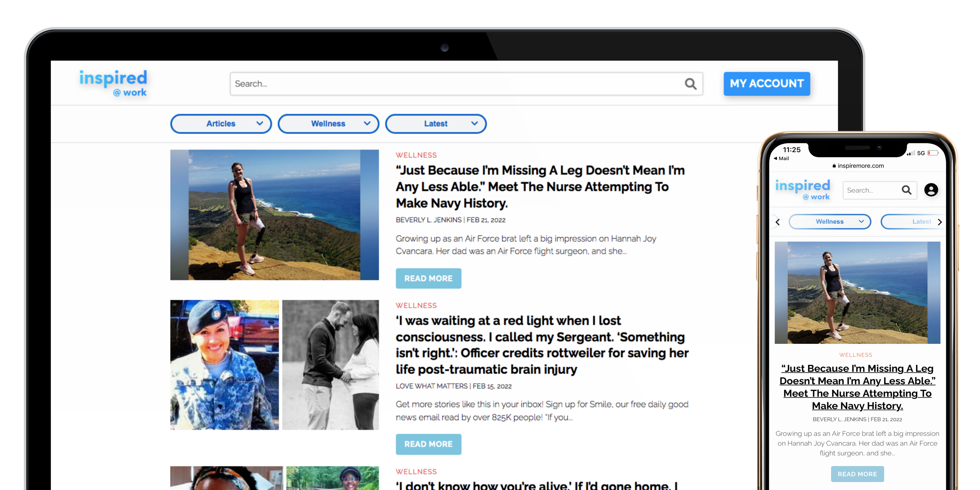Tap the WELLNESS tag on phone
This screenshot has height=490, width=980.
(x=855, y=355)
